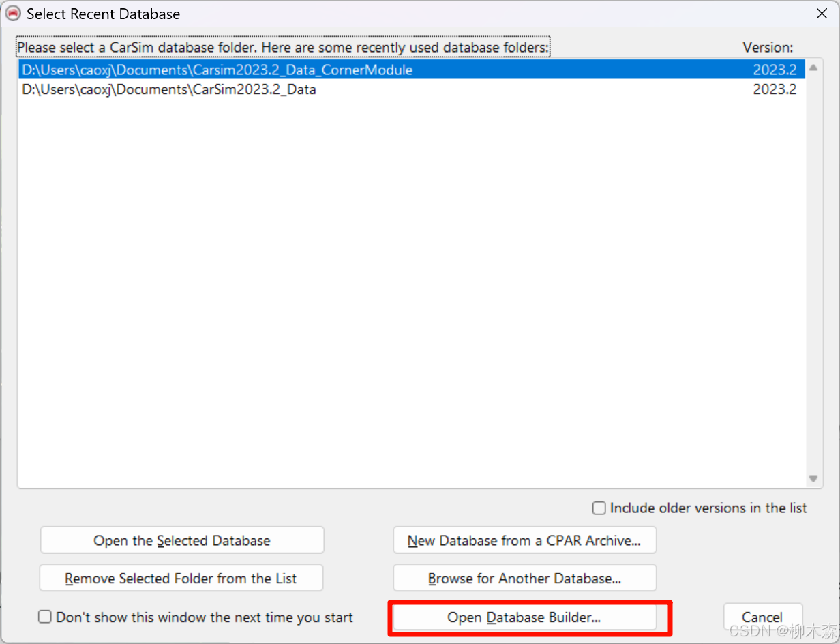Open the Selected Database
This screenshot has height=644, width=840.
tap(182, 540)
